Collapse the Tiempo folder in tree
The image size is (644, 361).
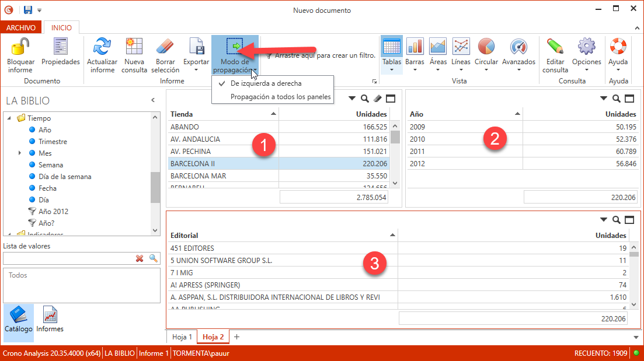(x=9, y=118)
